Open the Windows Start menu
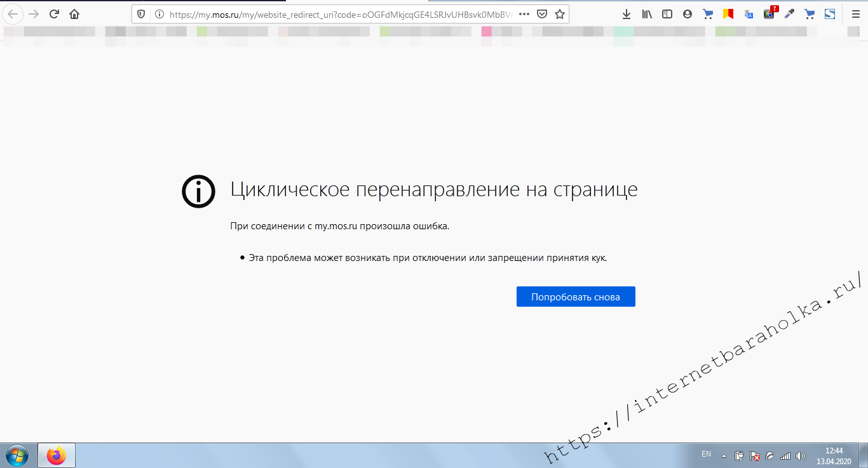 [17, 455]
